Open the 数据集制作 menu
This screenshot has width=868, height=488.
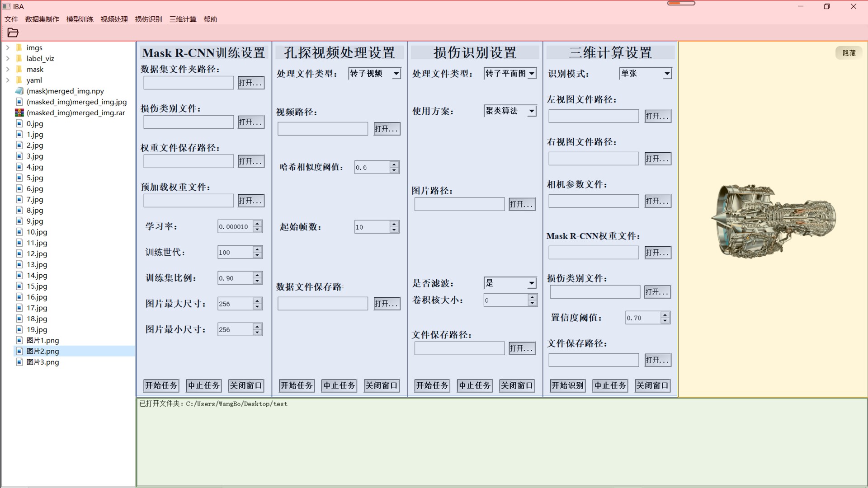(x=42, y=19)
